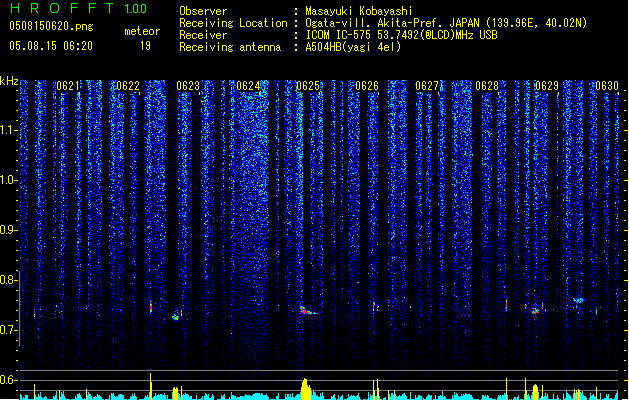The height and width of the screenshot is (400, 629).
Task: Click the meteor count value 19
Action: tap(145, 46)
